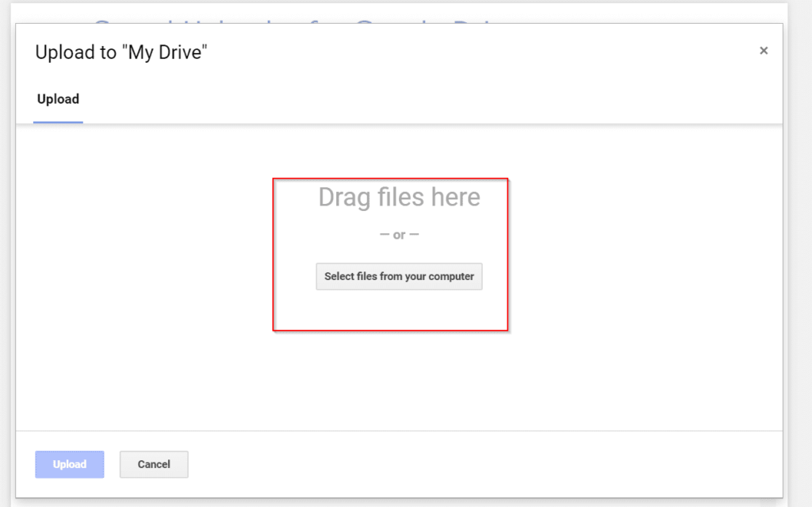Activate the Upload tab underline
812x507 pixels.
(58, 120)
